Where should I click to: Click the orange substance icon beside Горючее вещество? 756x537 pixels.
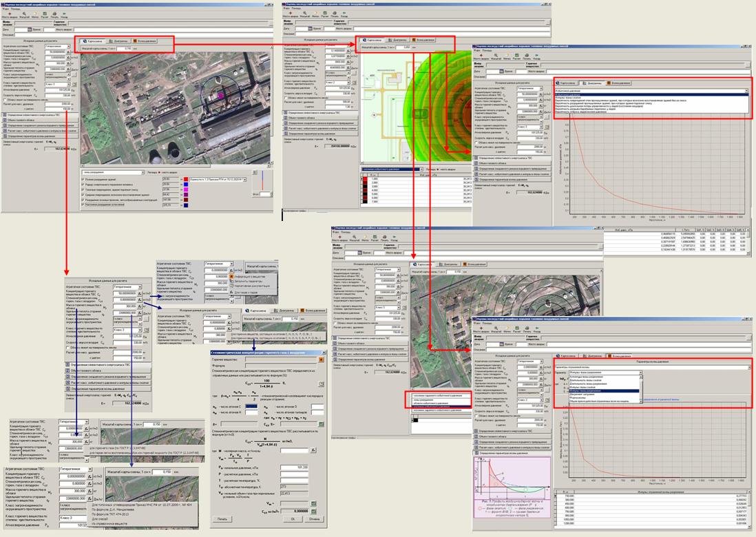(x=319, y=359)
